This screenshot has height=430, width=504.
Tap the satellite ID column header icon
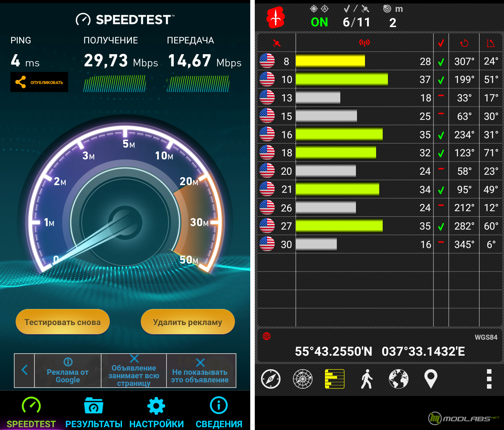(277, 43)
